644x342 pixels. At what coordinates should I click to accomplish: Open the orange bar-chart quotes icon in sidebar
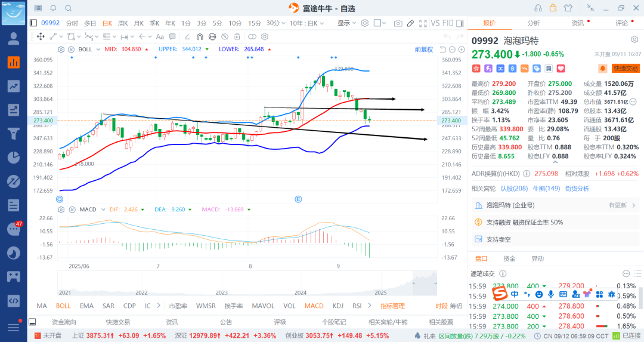pos(14,62)
